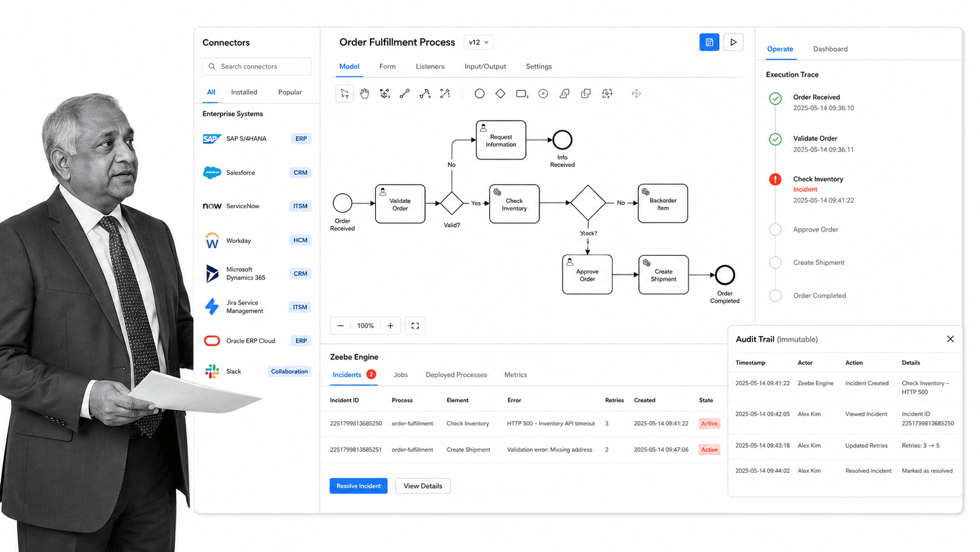Click the Microsoft Dynamics 365 logo
This screenshot has width=980, height=552.
click(212, 273)
